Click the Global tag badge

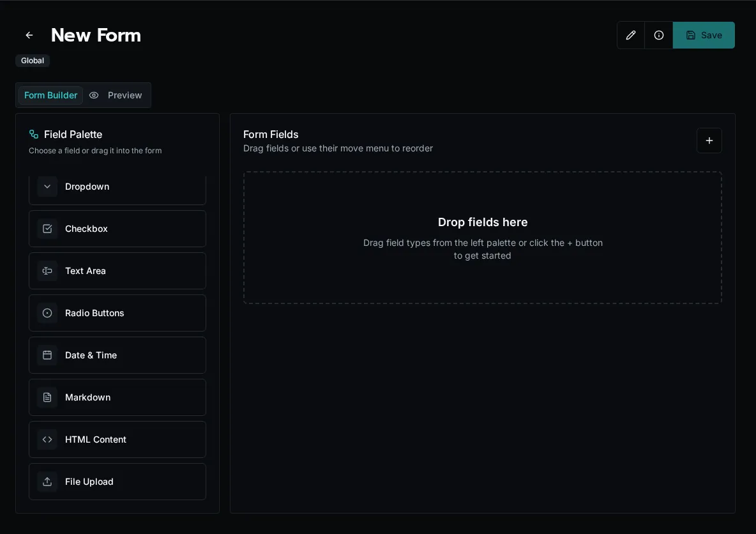[x=33, y=61]
